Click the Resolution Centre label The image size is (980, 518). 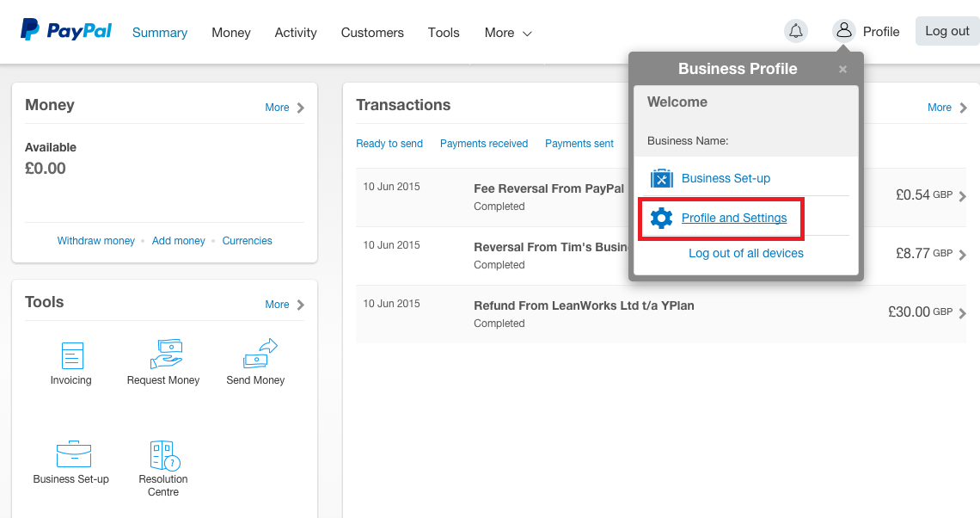(163, 485)
